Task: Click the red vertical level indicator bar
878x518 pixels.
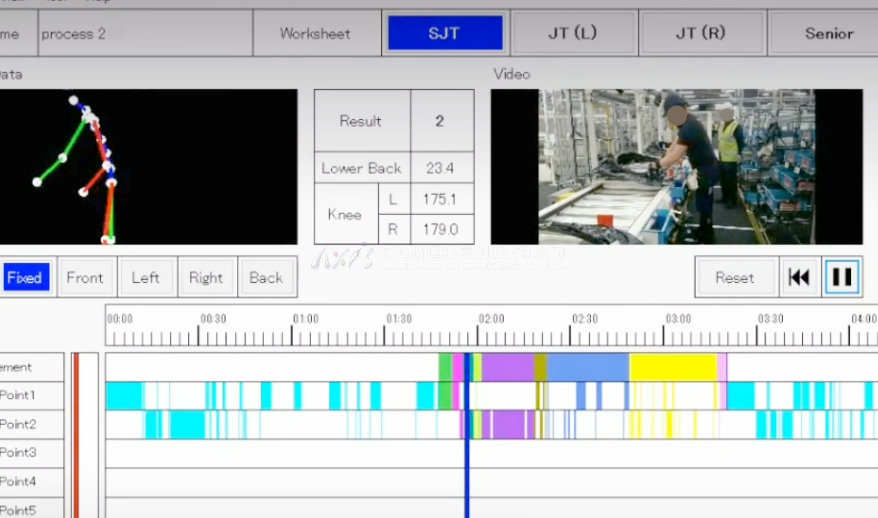Action: (76, 435)
